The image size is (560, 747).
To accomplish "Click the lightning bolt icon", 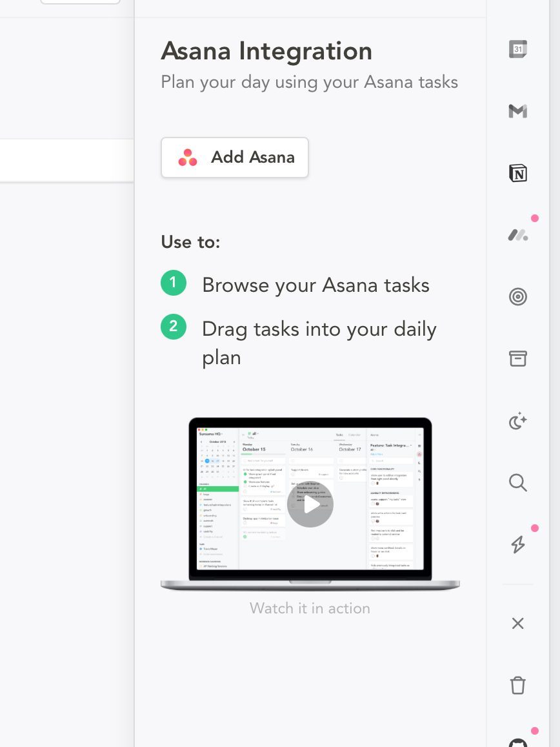I will [x=517, y=545].
